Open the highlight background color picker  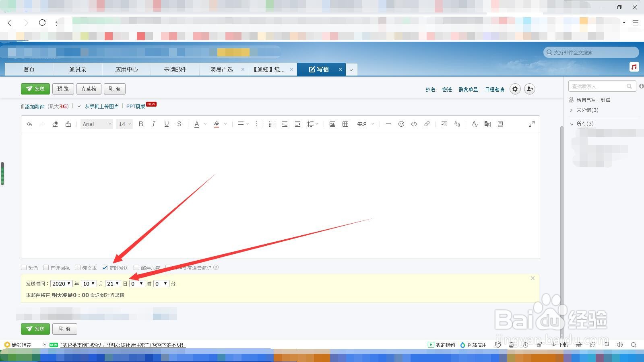pyautogui.click(x=220, y=124)
